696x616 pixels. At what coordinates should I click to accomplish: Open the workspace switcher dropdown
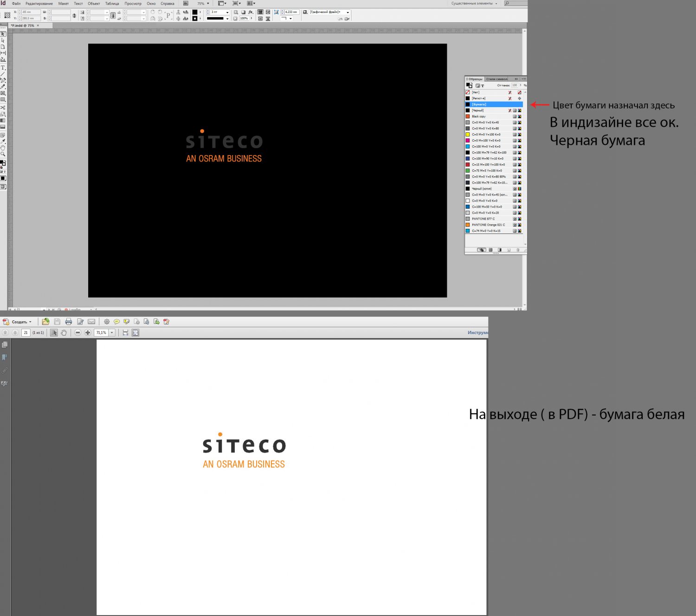(475, 3)
